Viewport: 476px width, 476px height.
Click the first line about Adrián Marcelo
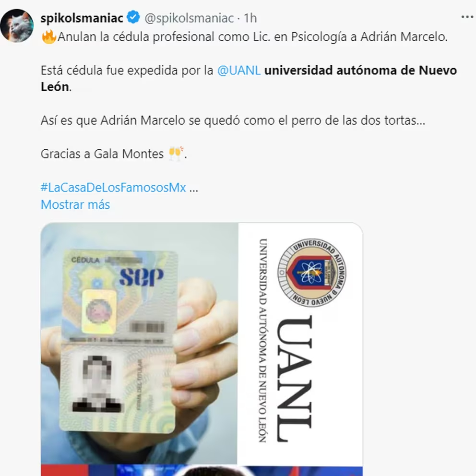click(x=244, y=37)
